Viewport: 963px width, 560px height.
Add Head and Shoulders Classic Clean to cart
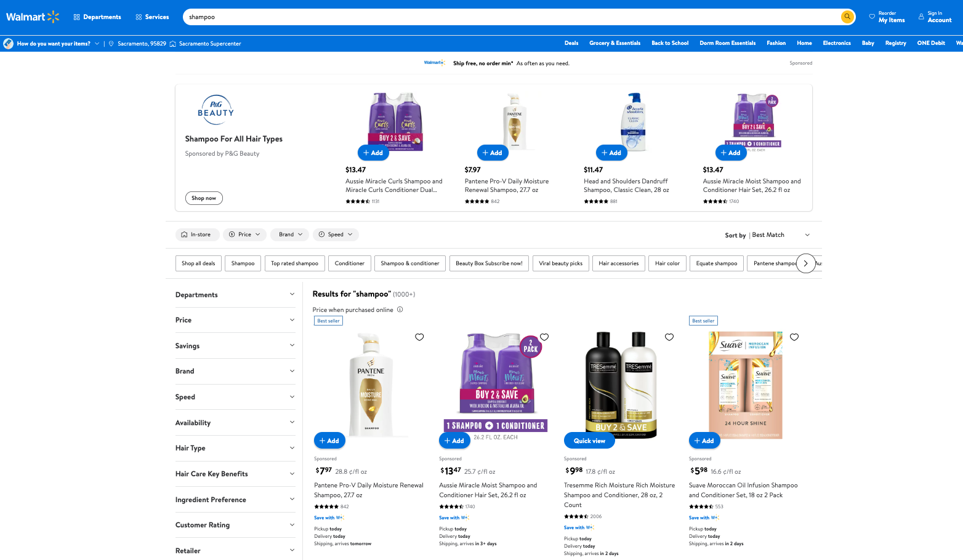pyautogui.click(x=611, y=153)
